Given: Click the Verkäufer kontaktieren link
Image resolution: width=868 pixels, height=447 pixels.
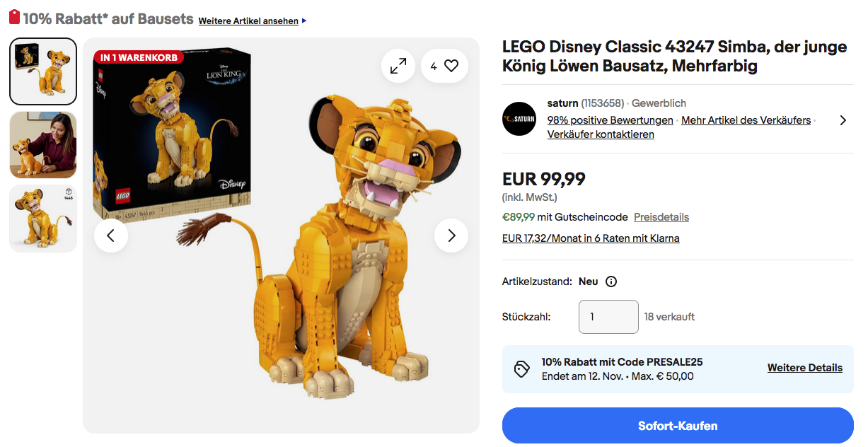Looking at the screenshot, I should (x=601, y=134).
